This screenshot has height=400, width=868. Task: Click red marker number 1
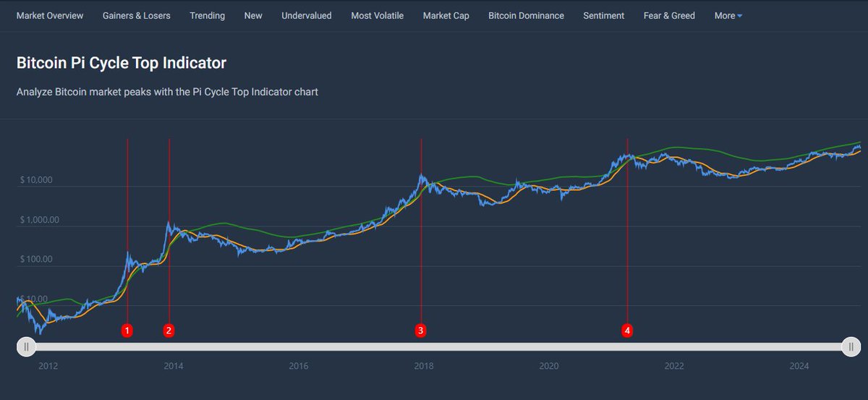point(127,331)
